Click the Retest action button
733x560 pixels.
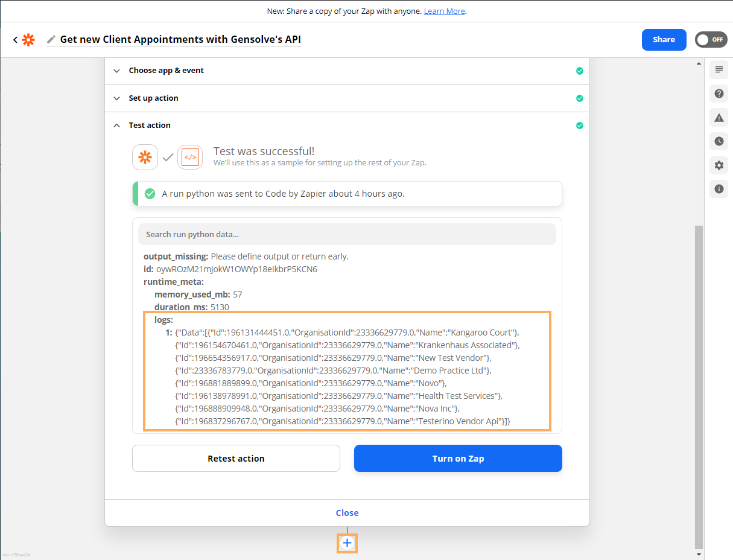point(236,459)
